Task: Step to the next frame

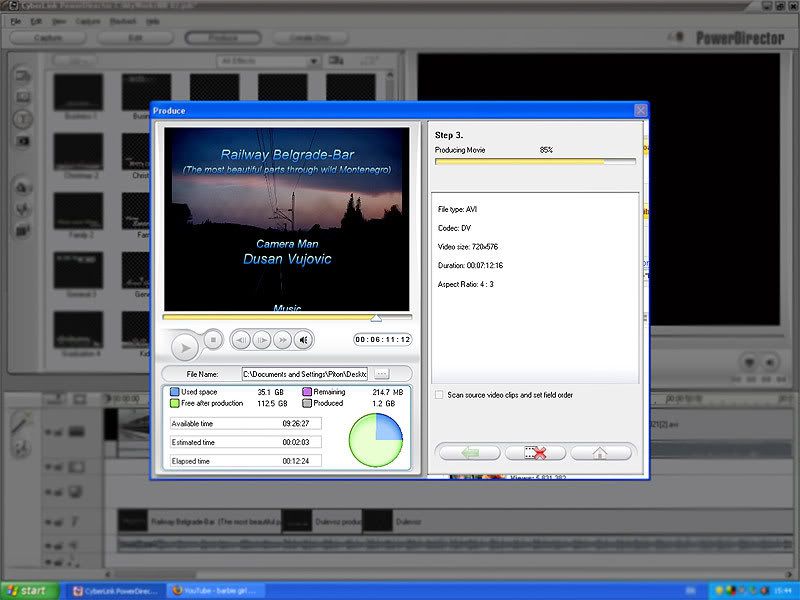Action: coord(262,340)
